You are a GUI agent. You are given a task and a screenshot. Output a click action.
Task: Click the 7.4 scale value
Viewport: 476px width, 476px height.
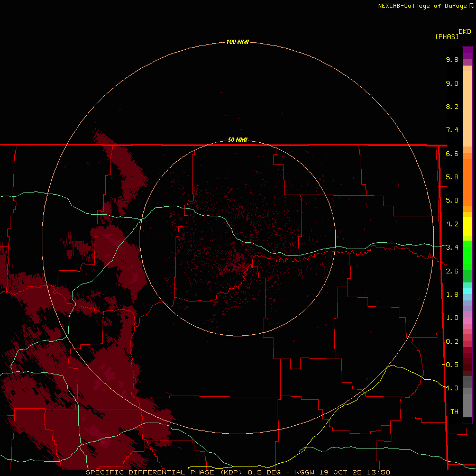click(x=452, y=130)
